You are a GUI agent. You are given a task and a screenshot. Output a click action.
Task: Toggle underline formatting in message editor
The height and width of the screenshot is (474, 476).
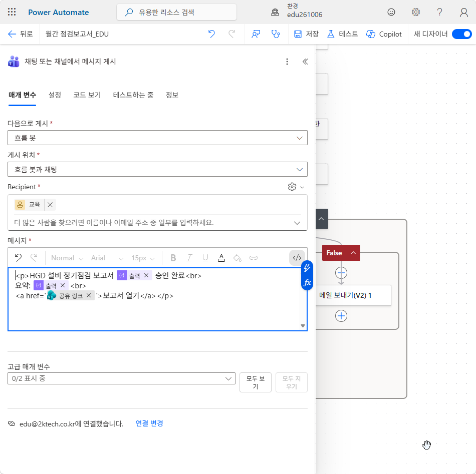click(x=205, y=258)
